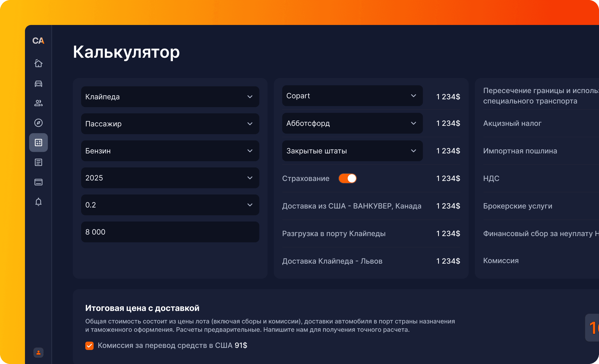Screen dimensions: 599x364
Task: Select the highlighted Calculator icon
Action: coord(38,142)
